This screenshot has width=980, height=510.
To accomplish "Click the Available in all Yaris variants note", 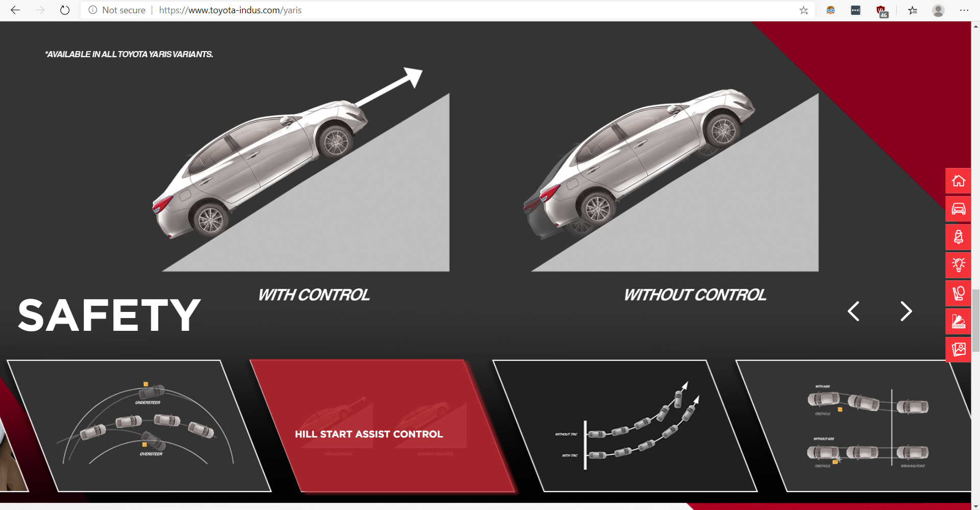I will [x=129, y=54].
